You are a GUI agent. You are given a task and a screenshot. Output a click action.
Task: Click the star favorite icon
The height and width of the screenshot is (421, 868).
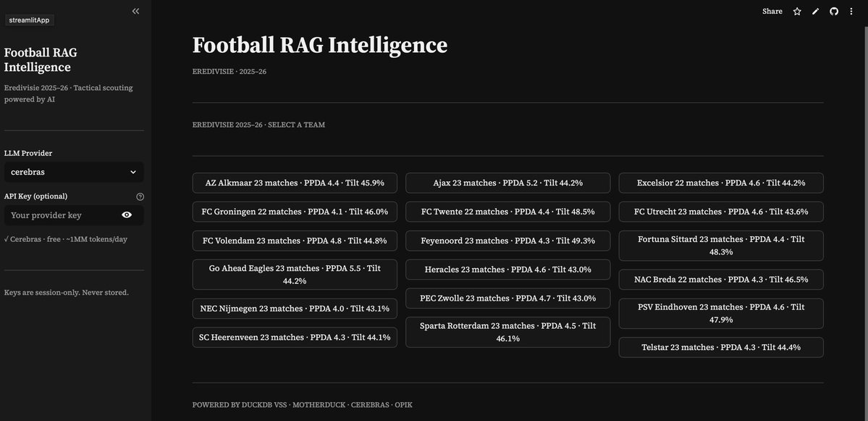coord(797,11)
